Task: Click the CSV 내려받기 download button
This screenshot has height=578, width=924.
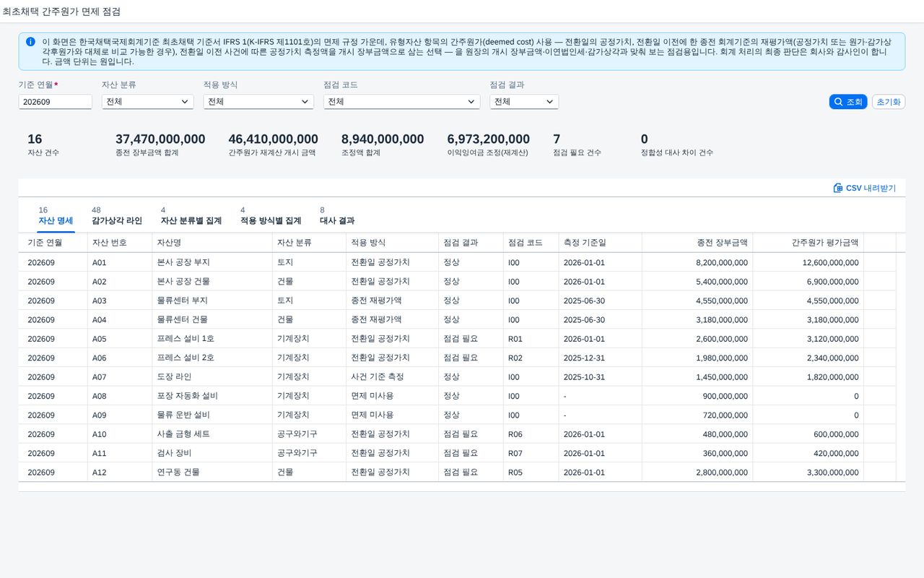Action: (864, 188)
